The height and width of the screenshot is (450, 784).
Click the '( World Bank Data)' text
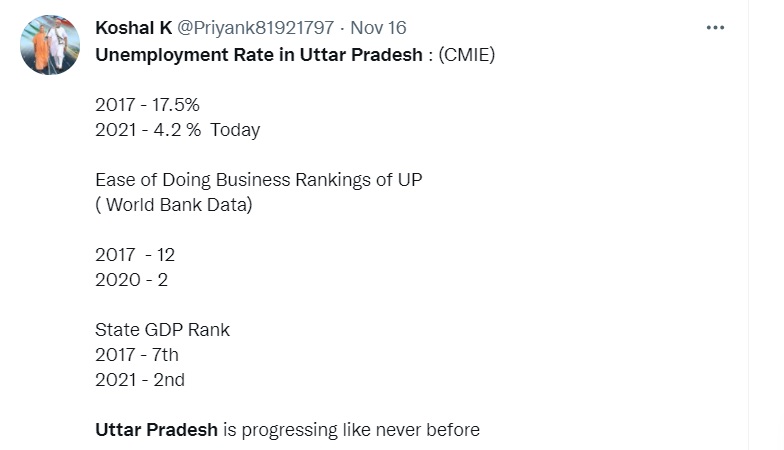tap(174, 205)
